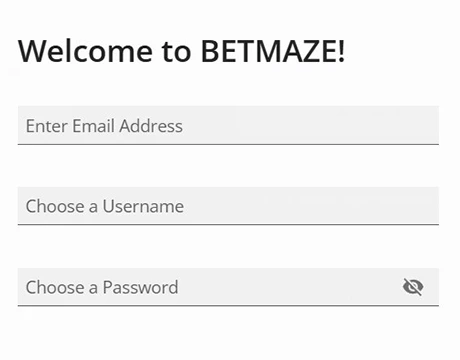
Task: Activate the username text box
Action: coord(228,206)
